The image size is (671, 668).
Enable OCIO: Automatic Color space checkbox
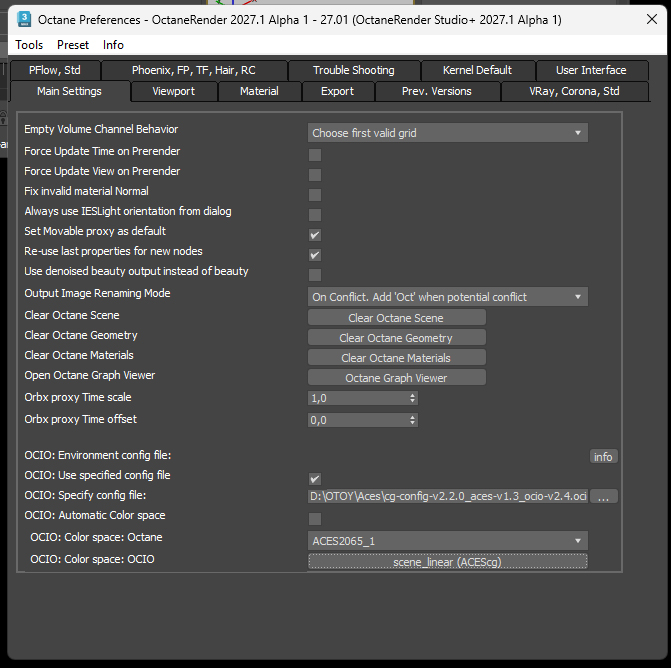[315, 519]
